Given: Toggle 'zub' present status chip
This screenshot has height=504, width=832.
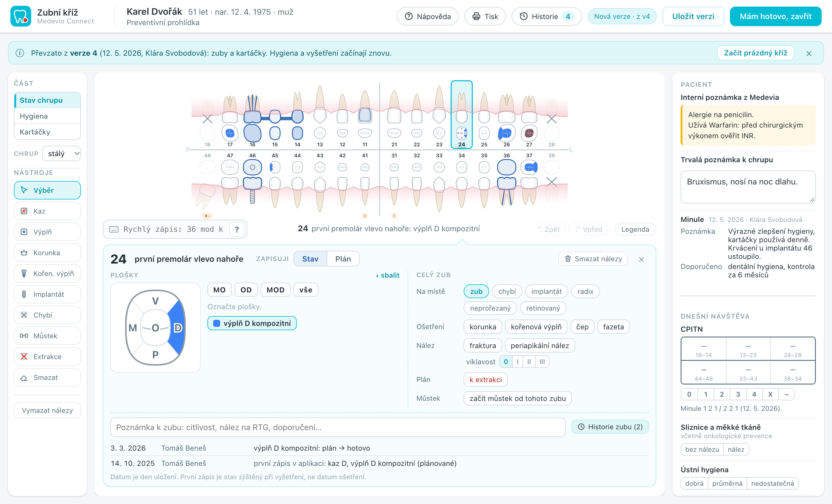Looking at the screenshot, I should tap(476, 292).
